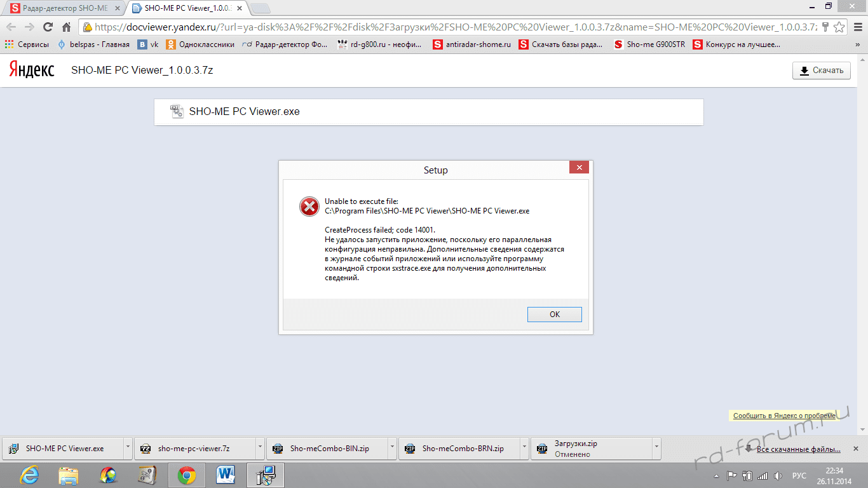Open the Радар-детектор Фо... bookmark
Screen dimensions: 868x488
(285, 44)
